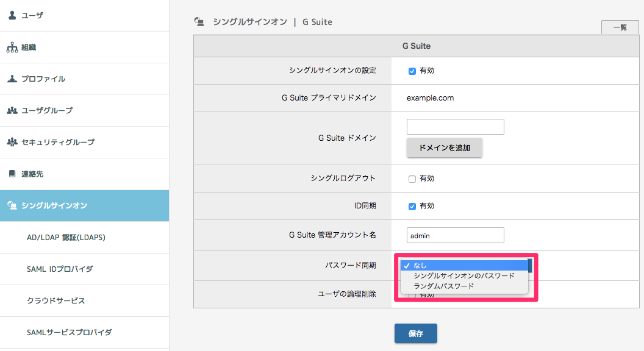
Task: Open クラウドサービス submenu
Action: [x=84, y=300]
